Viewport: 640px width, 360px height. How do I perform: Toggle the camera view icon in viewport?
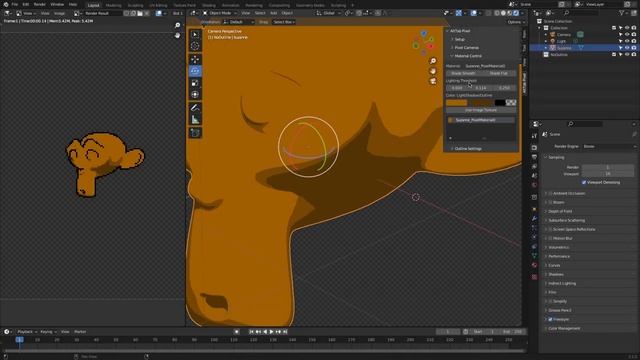point(433,81)
